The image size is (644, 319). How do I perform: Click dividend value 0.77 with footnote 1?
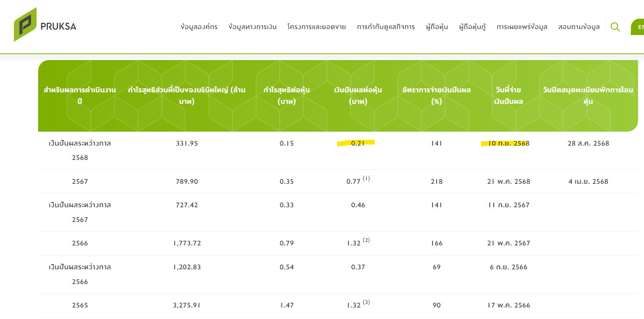click(358, 181)
